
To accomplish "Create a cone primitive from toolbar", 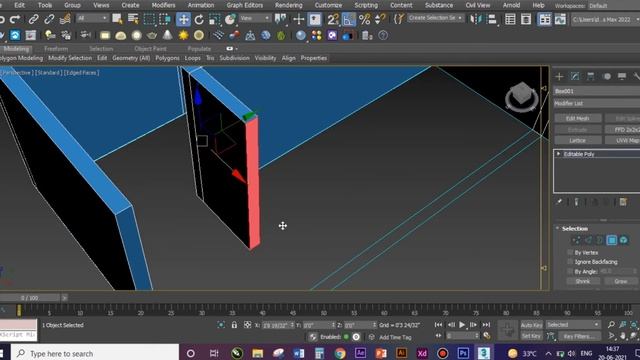I will (x=167, y=36).
